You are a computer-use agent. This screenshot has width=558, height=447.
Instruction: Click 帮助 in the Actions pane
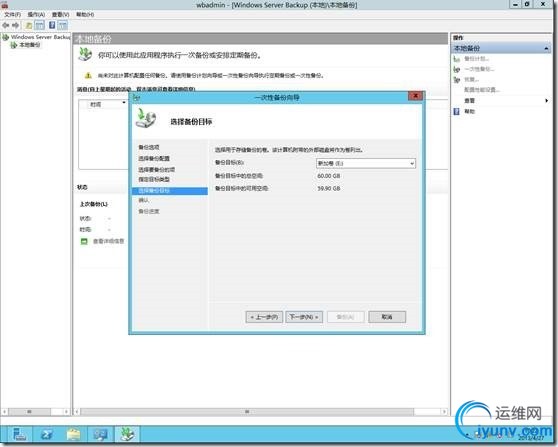click(x=469, y=111)
